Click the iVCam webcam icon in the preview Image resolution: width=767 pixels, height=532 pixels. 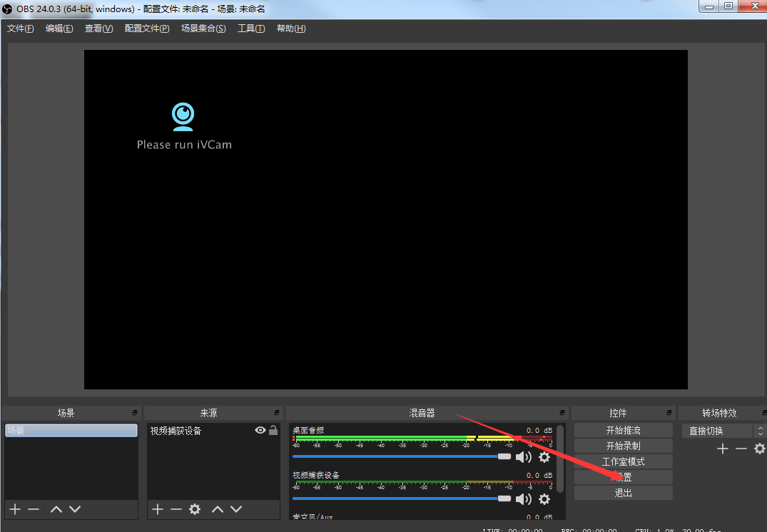183,116
